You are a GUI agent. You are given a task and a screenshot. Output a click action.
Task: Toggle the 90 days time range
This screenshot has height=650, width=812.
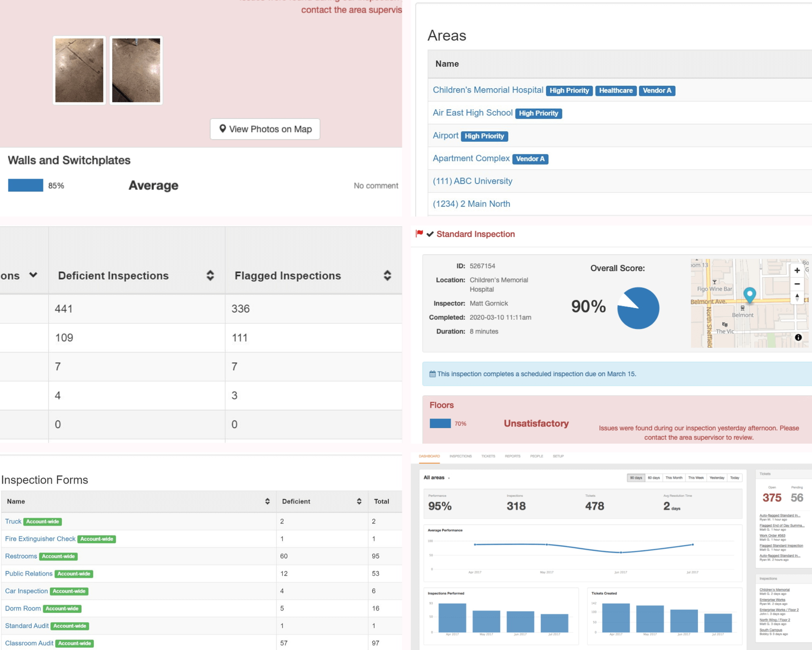pos(636,478)
